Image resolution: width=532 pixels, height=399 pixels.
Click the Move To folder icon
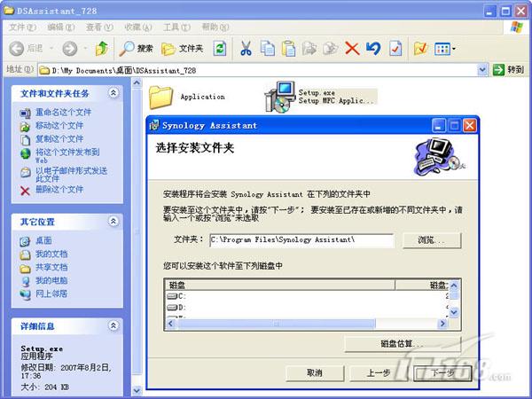[x=309, y=49]
